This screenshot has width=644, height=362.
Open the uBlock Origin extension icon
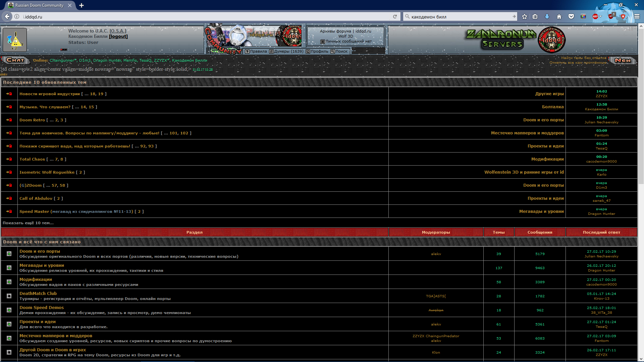pos(611,16)
